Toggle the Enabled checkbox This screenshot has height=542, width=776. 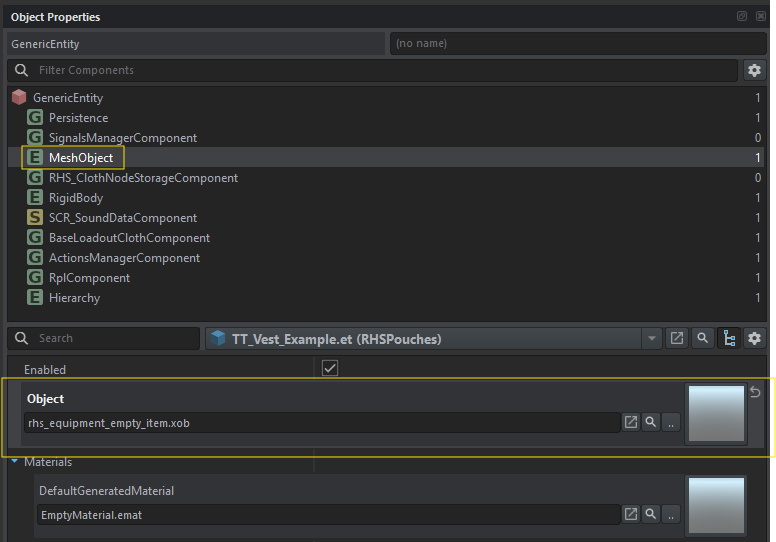(x=330, y=369)
